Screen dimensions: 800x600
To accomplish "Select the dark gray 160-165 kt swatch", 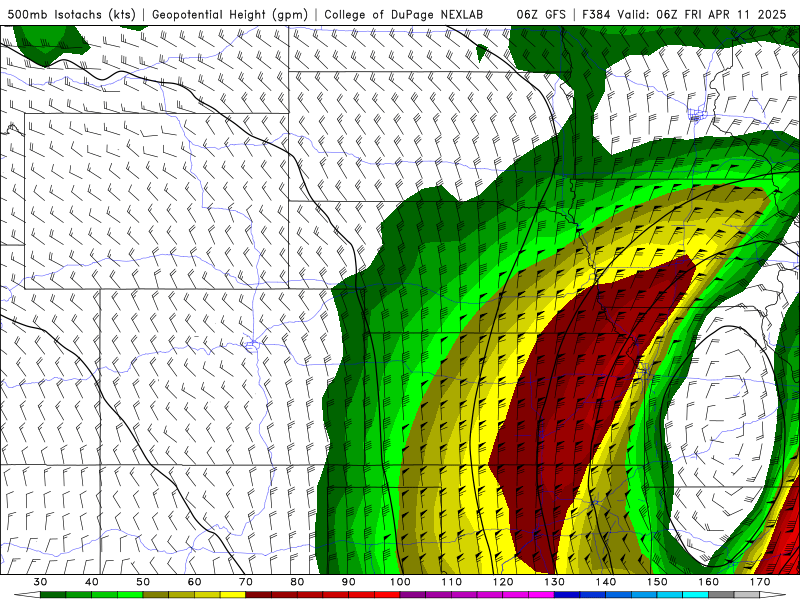I will point(721,595).
